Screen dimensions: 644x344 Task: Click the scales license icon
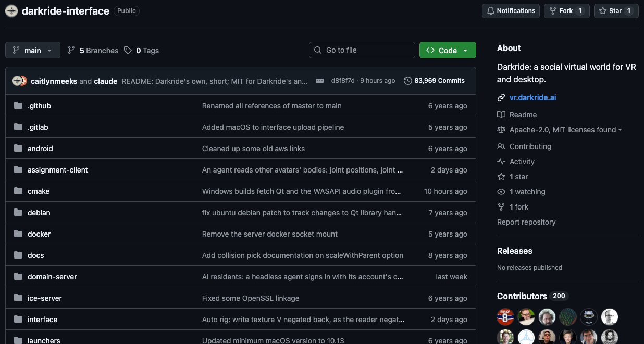point(501,130)
